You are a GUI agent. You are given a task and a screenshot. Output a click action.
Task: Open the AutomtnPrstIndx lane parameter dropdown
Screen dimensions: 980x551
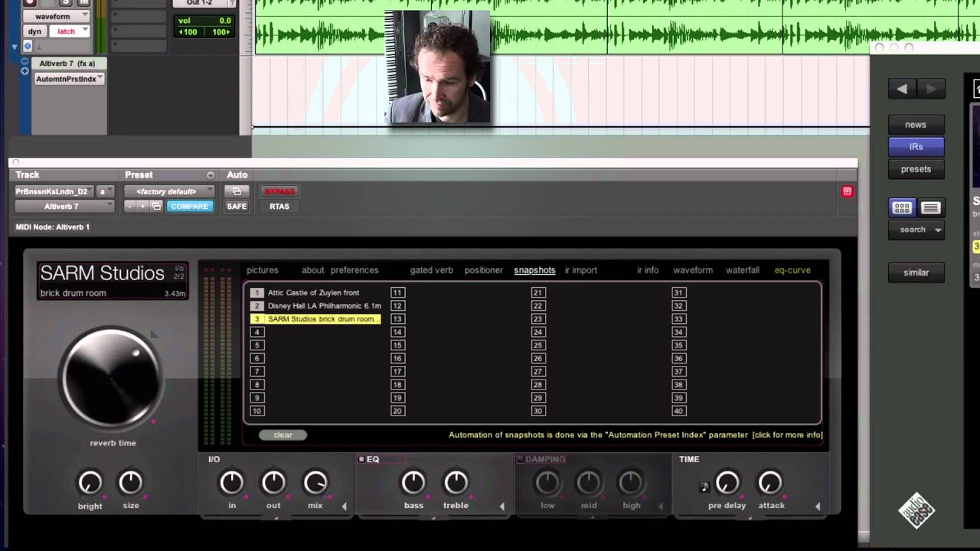coord(69,79)
